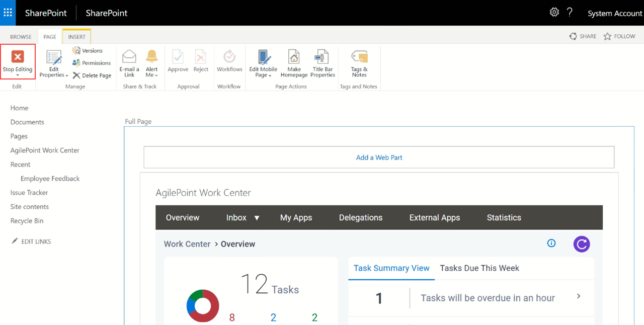Click the Alert Me bell icon
This screenshot has height=325, width=644.
[151, 56]
